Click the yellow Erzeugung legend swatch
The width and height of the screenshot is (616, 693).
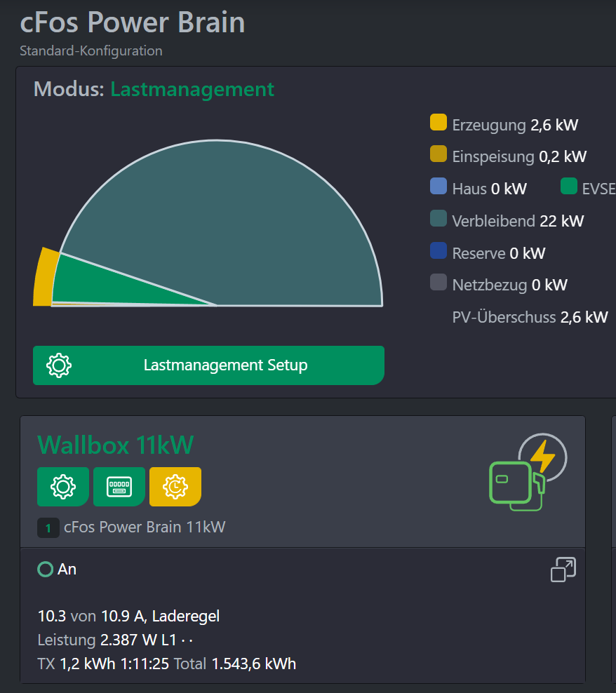(438, 123)
